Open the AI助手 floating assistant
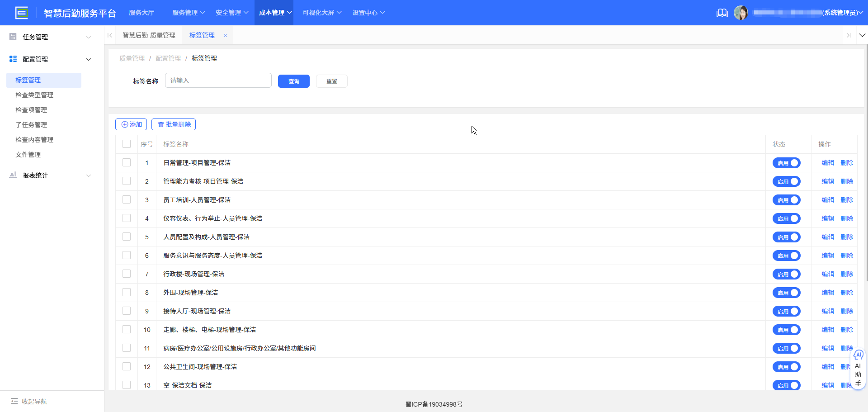Screen dimensions: 868x412 [x=859, y=369]
